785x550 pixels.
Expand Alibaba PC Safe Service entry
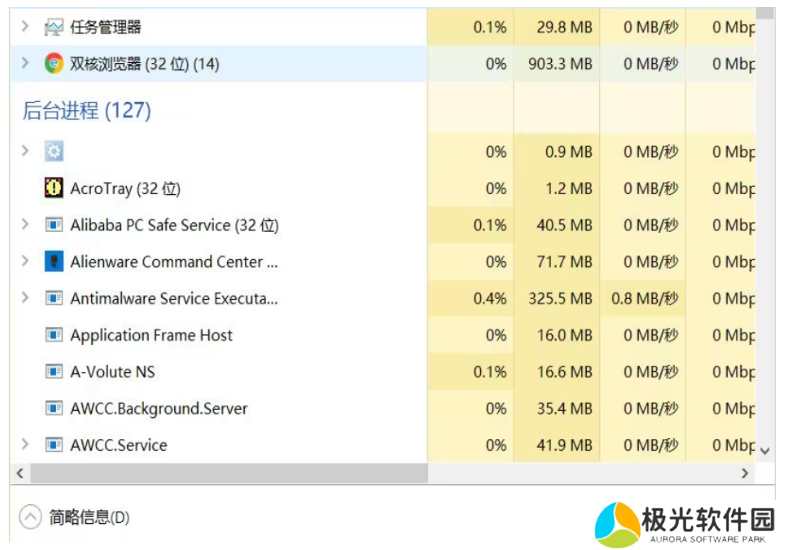click(25, 225)
